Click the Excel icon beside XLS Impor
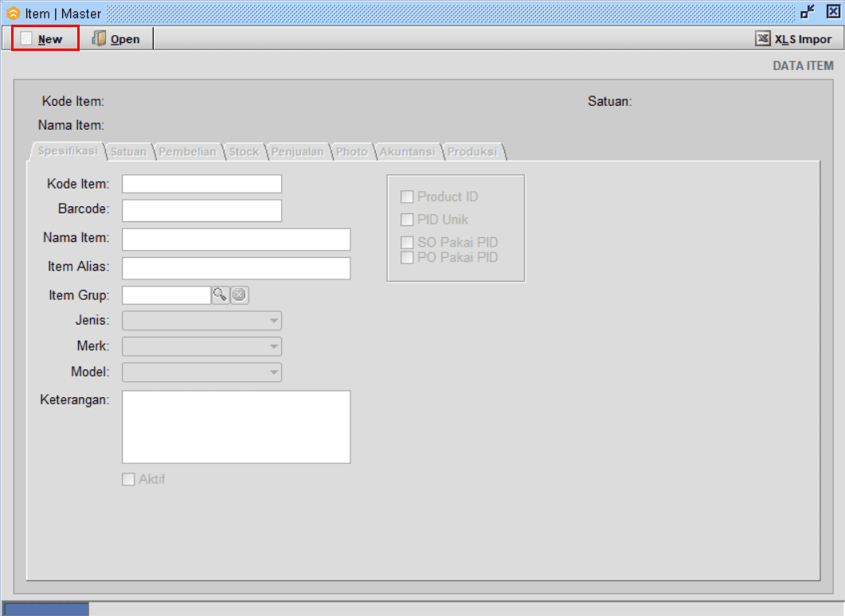Screen dimensions: 845x616 [762, 39]
